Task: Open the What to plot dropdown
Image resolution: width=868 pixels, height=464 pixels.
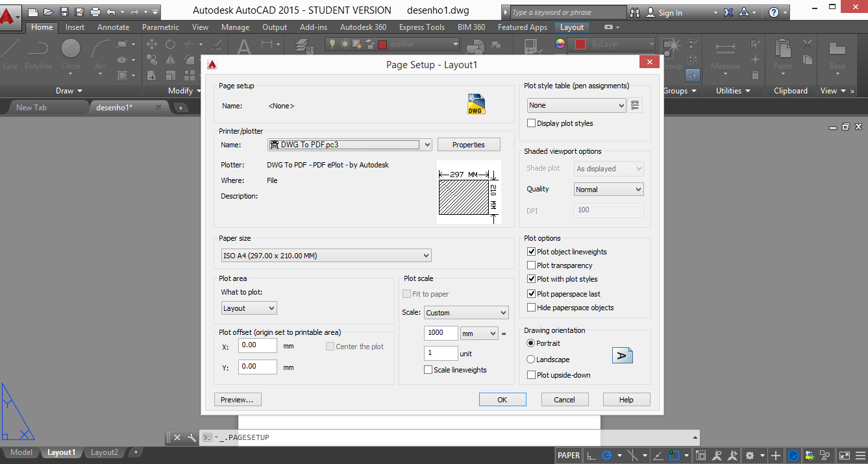Action: pyautogui.click(x=249, y=308)
